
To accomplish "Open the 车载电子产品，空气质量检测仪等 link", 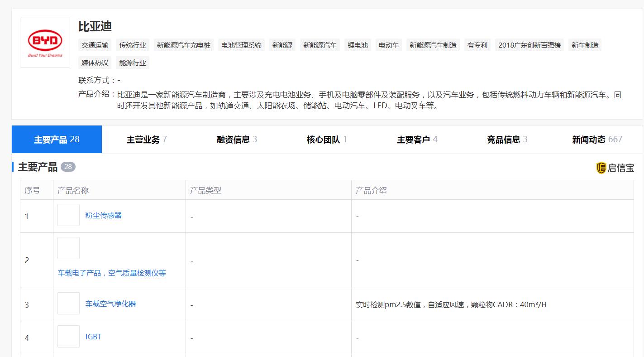I will [112, 273].
